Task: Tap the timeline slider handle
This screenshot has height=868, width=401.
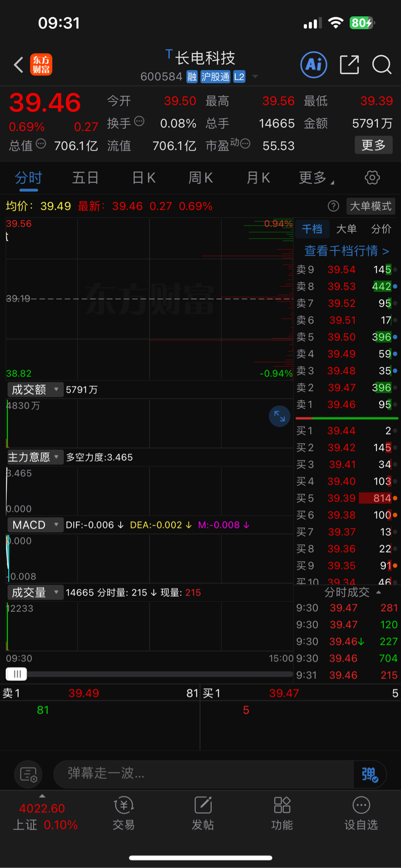Action: coord(16,674)
